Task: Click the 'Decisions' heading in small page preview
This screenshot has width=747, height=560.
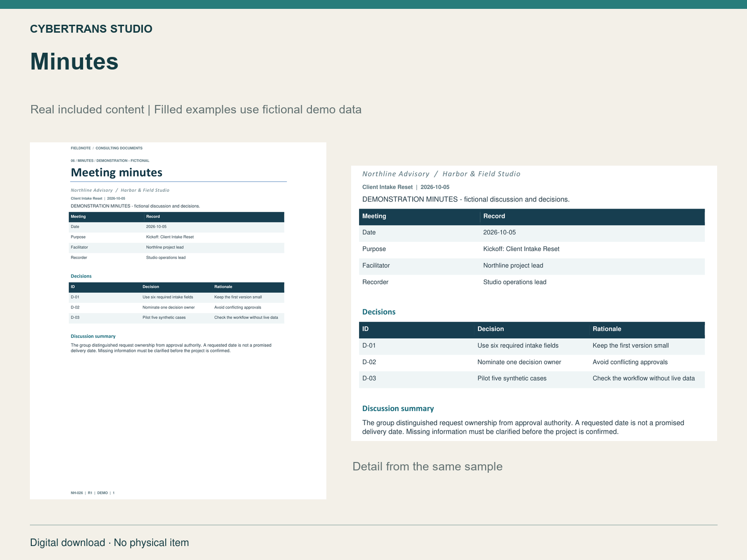Action: click(81, 276)
